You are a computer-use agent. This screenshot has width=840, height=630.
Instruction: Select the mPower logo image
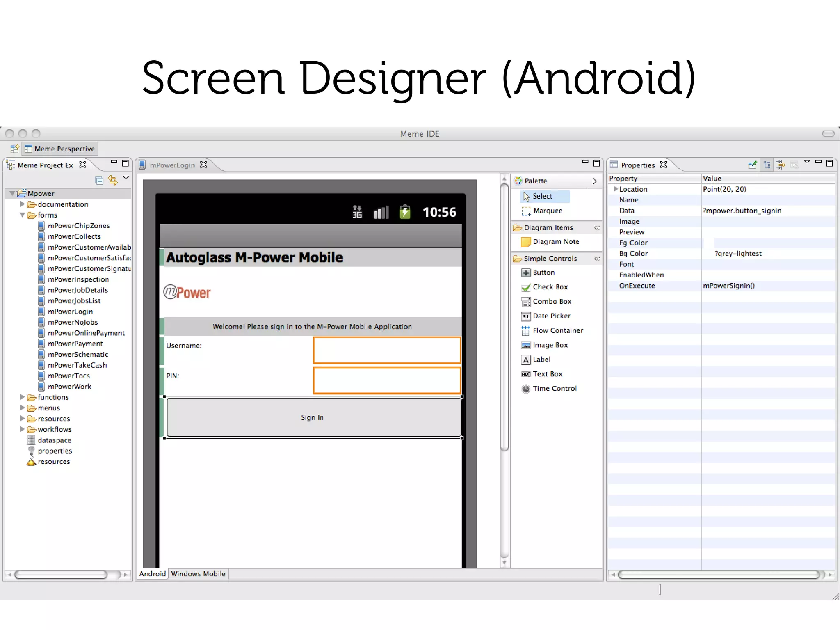tap(187, 292)
